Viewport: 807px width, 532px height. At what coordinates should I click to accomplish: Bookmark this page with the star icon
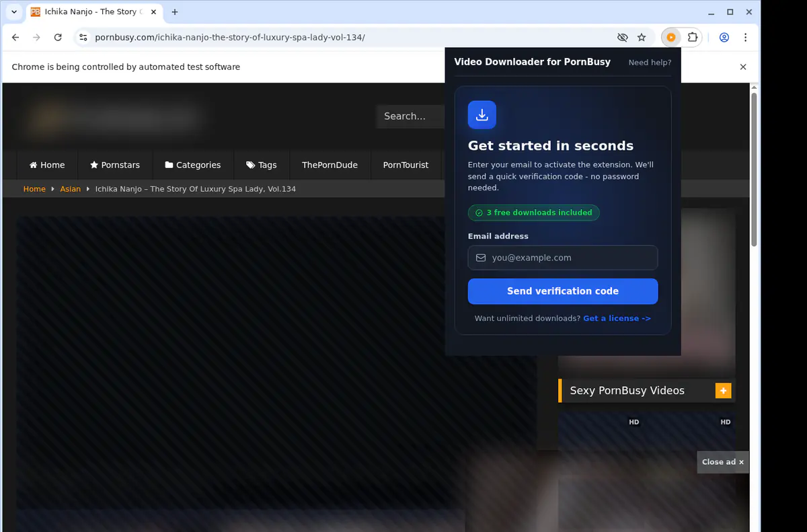(x=642, y=38)
